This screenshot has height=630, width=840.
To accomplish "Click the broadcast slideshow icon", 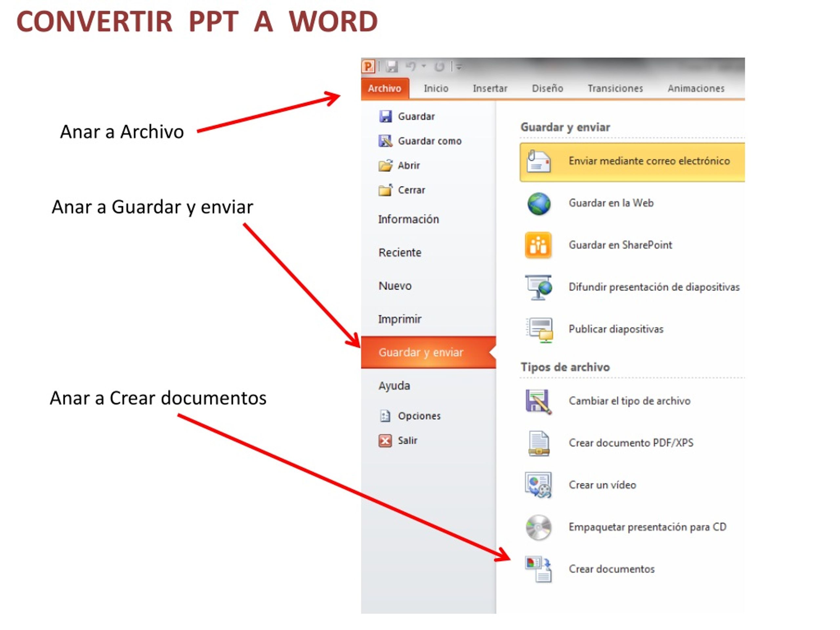I will (538, 287).
